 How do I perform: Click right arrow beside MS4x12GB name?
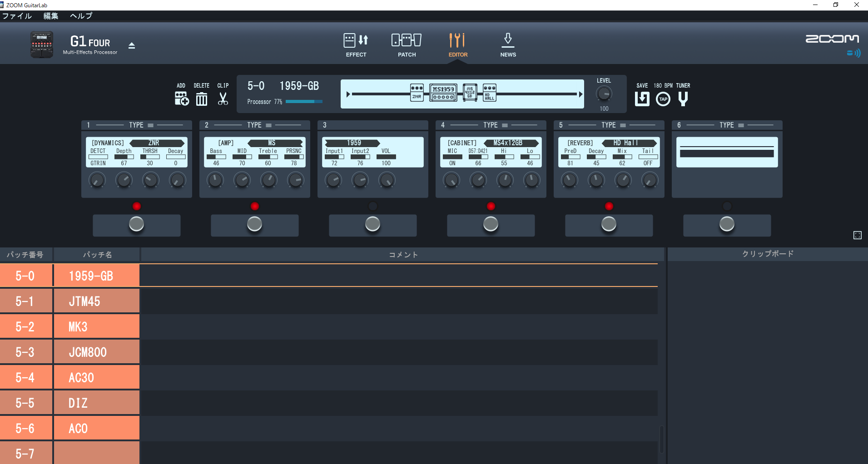pos(536,143)
